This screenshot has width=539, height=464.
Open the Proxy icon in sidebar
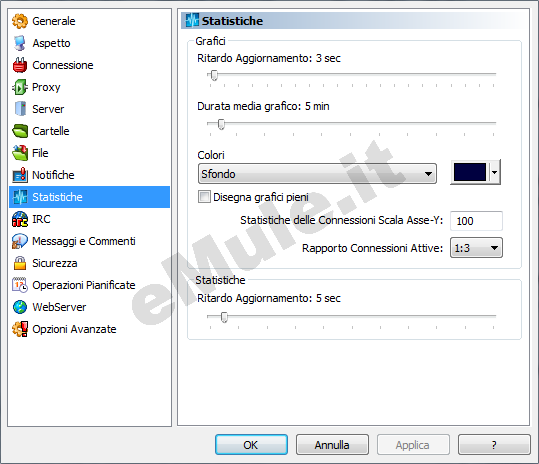coord(20,87)
